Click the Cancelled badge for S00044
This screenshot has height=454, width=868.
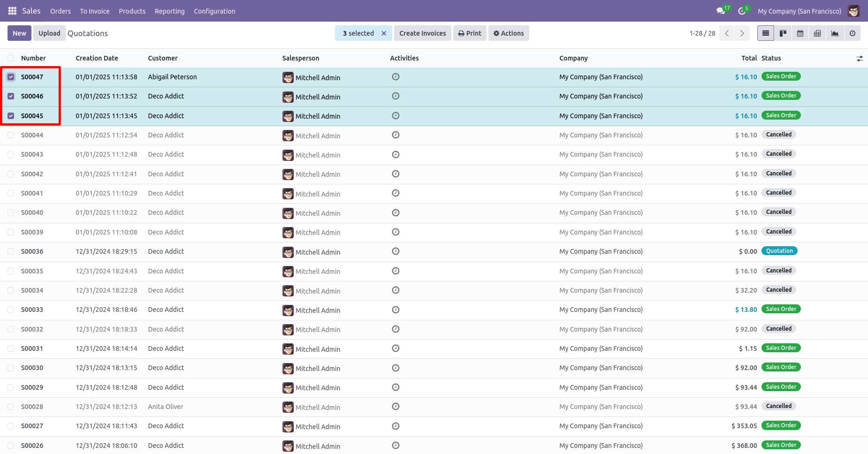779,135
